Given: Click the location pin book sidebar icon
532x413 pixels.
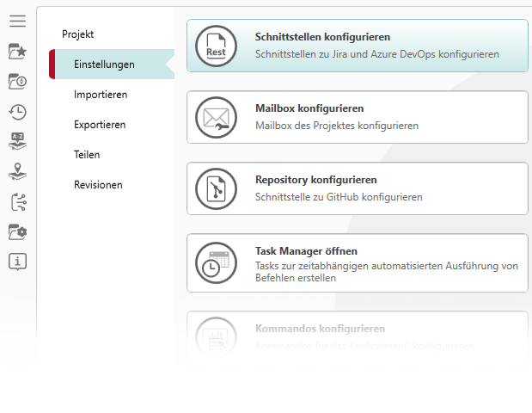Looking at the screenshot, I should (18, 171).
